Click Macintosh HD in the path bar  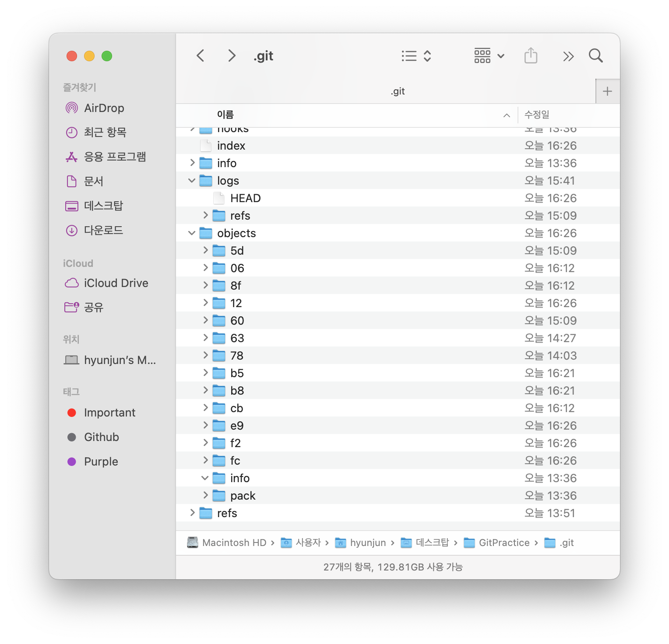(x=227, y=542)
